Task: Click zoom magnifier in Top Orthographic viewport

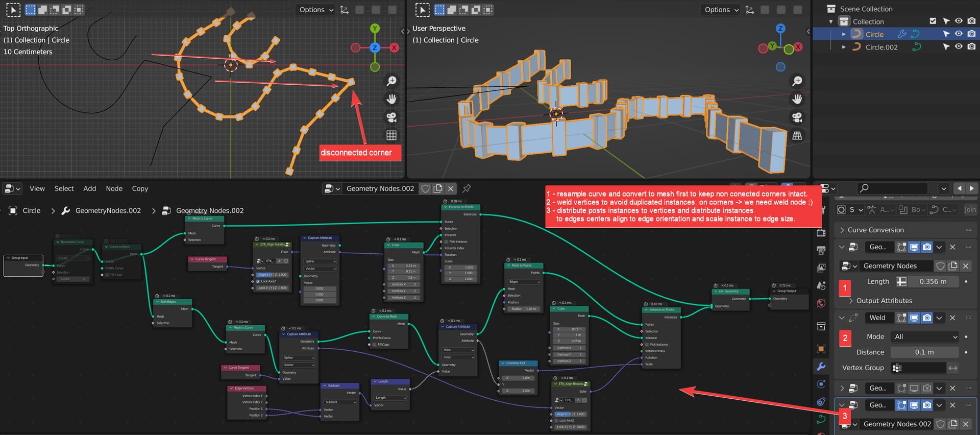Action: (391, 81)
